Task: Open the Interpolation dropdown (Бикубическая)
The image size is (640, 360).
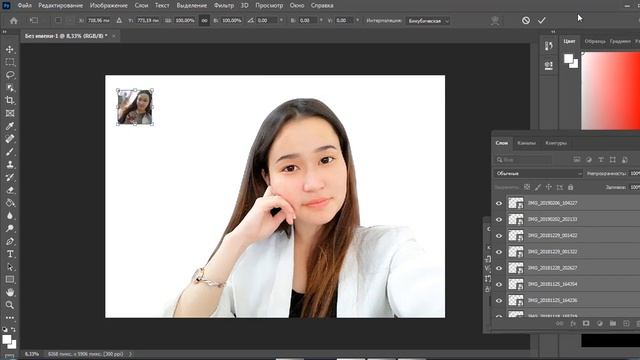Action: click(428, 20)
